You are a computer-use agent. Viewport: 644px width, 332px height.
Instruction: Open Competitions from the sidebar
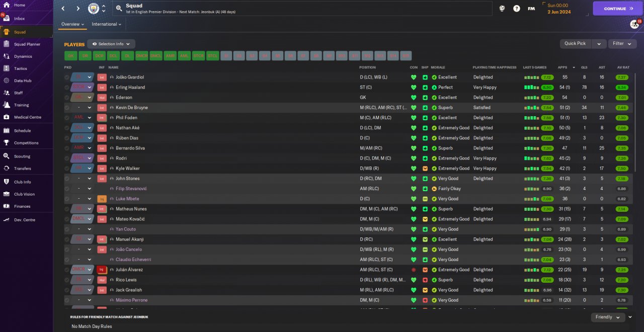[26, 143]
